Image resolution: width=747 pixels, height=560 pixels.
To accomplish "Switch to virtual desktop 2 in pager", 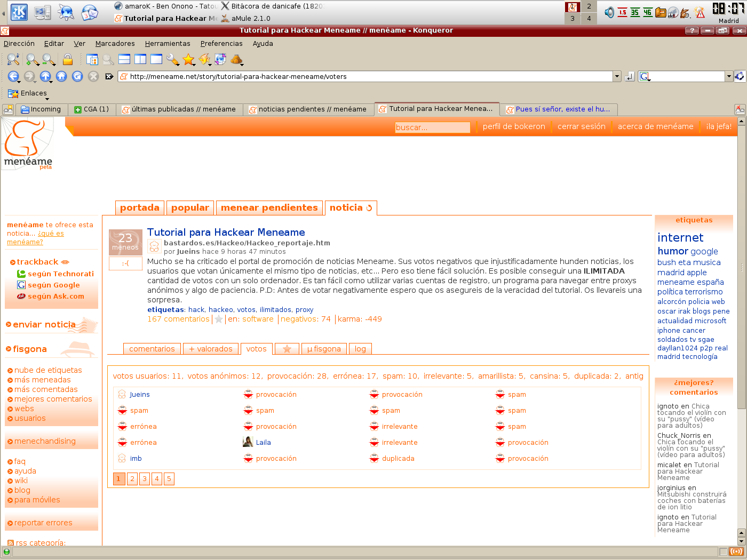I will click(589, 6).
